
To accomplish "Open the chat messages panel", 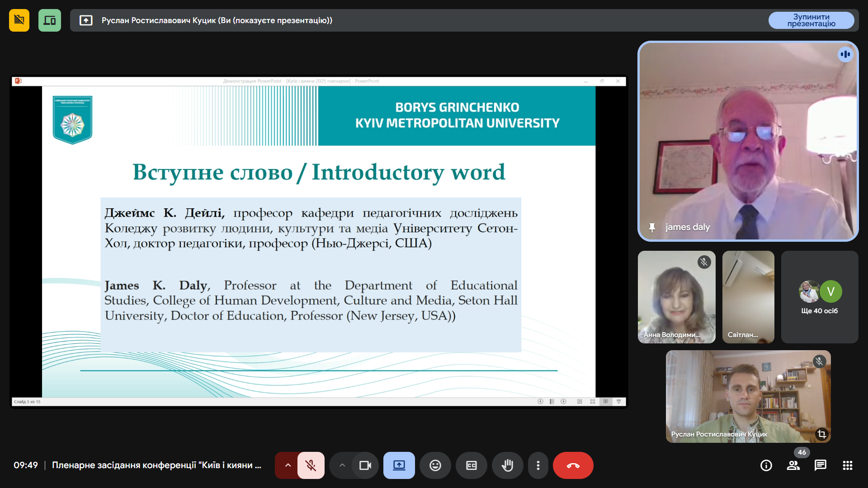I will (820, 465).
